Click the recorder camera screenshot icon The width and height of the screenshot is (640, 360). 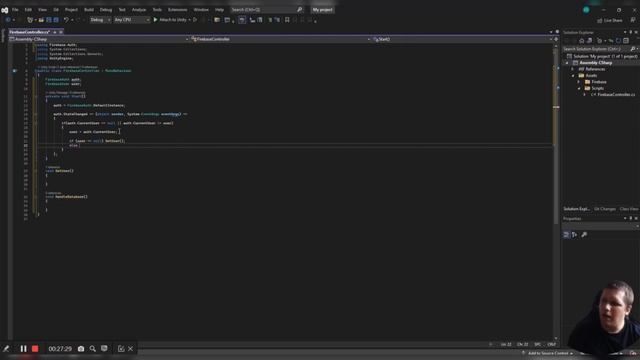coord(81,349)
